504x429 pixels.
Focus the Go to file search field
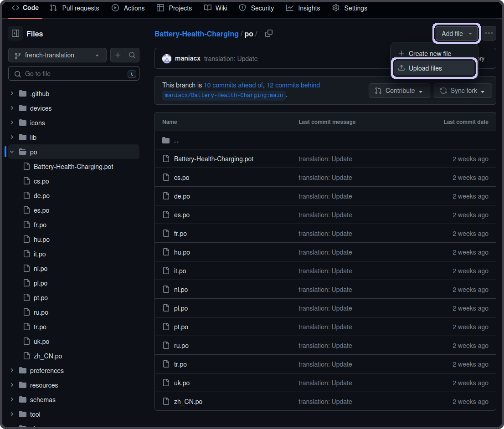pyautogui.click(x=73, y=74)
